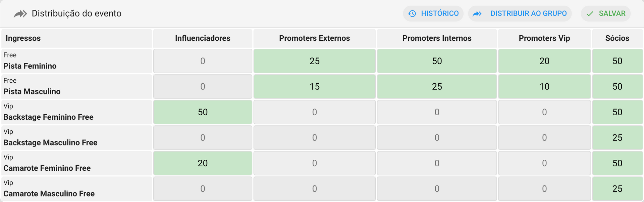Edit Pista Feminino Promoters Internos field showing 50

(x=437, y=61)
